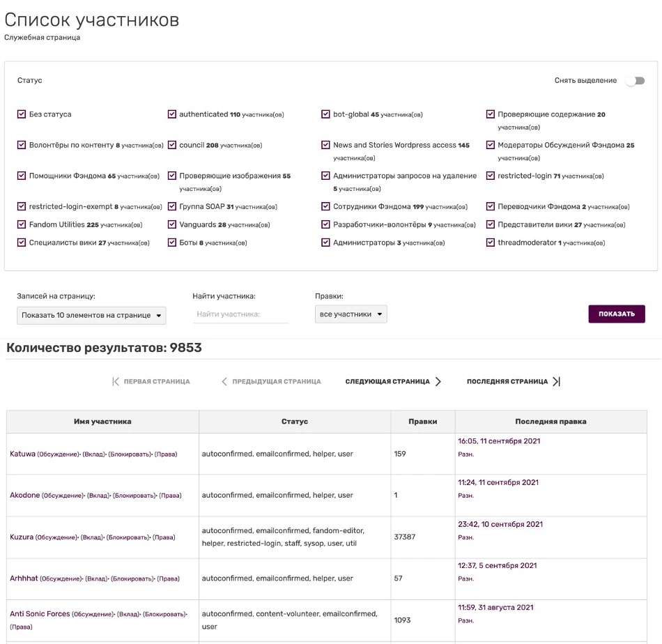Open 'Права' link for Katuwa
This screenshot has width=662, height=644.
point(166,454)
